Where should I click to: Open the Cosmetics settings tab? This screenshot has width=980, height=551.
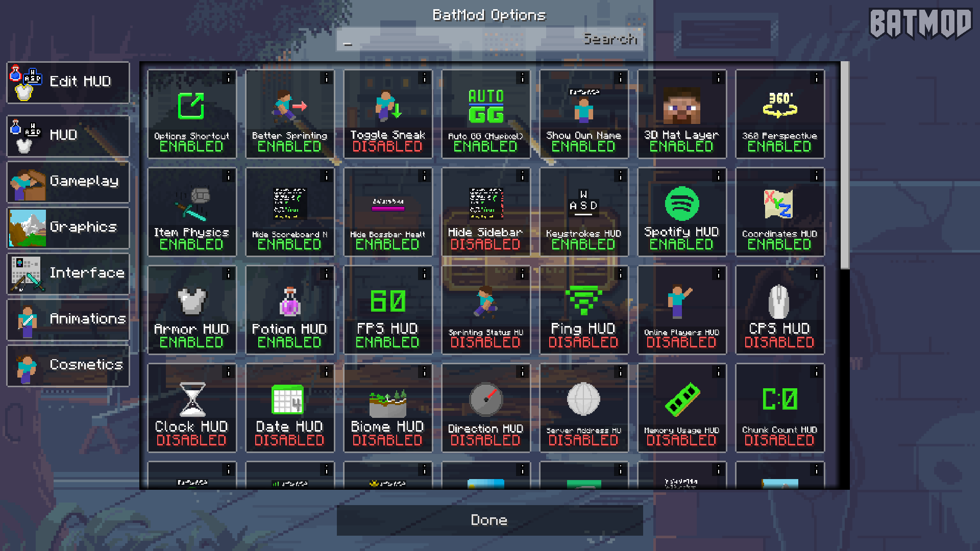tap(67, 365)
